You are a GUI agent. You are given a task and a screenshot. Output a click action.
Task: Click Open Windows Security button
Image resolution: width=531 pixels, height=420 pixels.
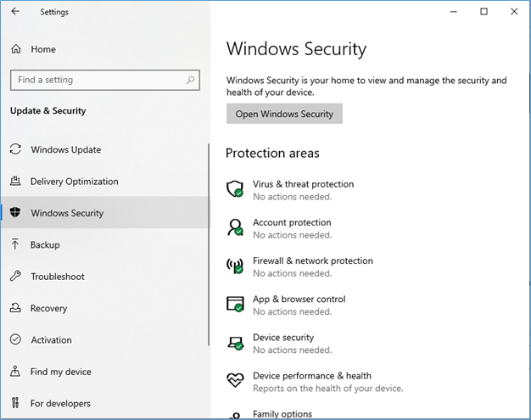tap(284, 114)
